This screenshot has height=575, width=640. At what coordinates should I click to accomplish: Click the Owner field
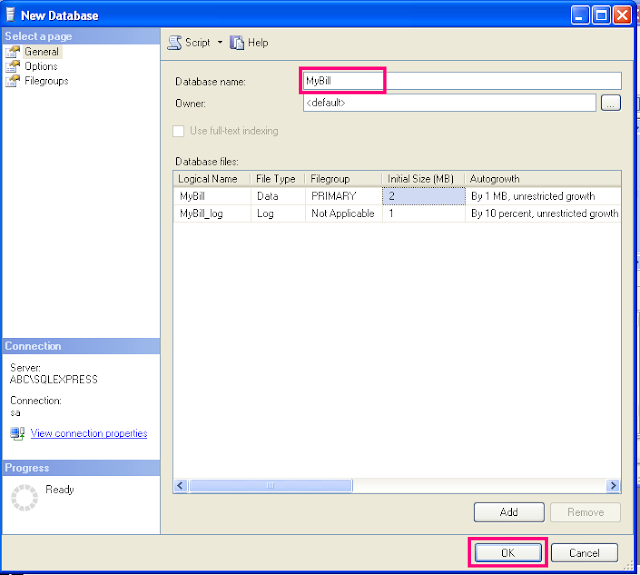point(449,103)
